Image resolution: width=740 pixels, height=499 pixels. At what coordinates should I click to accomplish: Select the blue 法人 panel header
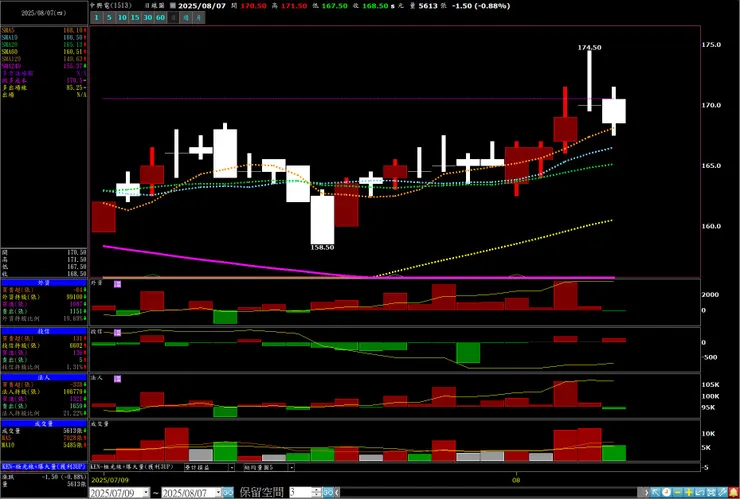[43, 378]
